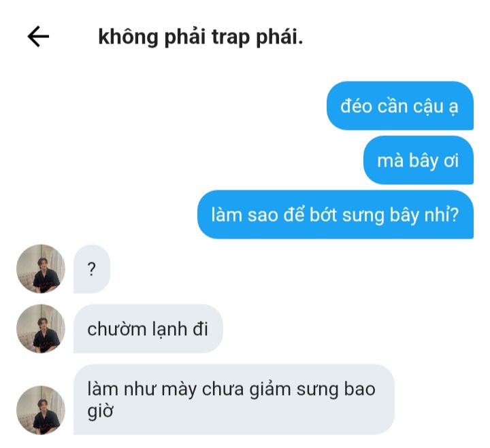Open avatar next to 'chườm lạnh đi'
490x448 pixels.
pos(41,329)
